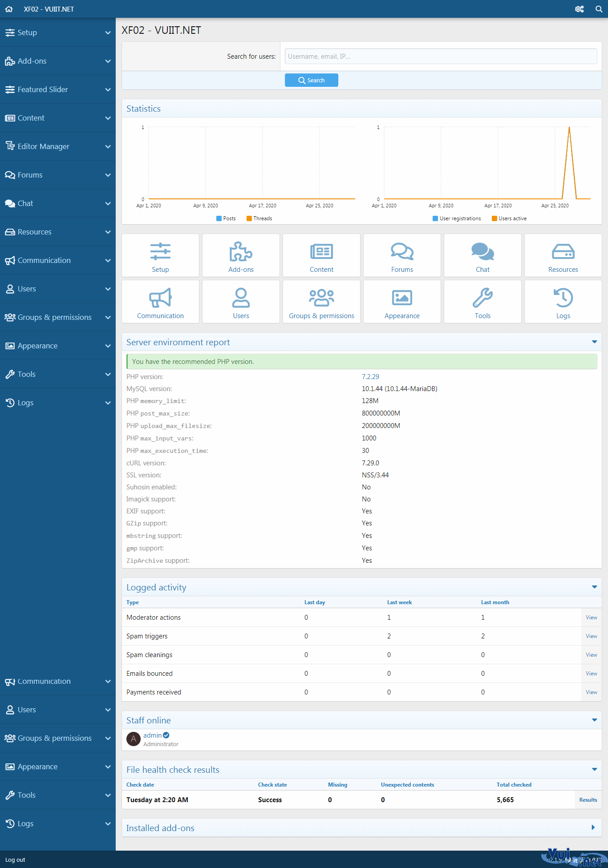Image resolution: width=608 pixels, height=868 pixels.
Task: Expand the Installed add-ons section
Action: [x=593, y=828]
